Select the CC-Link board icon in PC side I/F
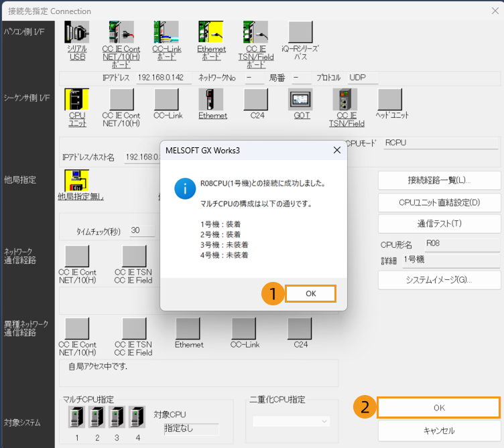 pos(166,33)
